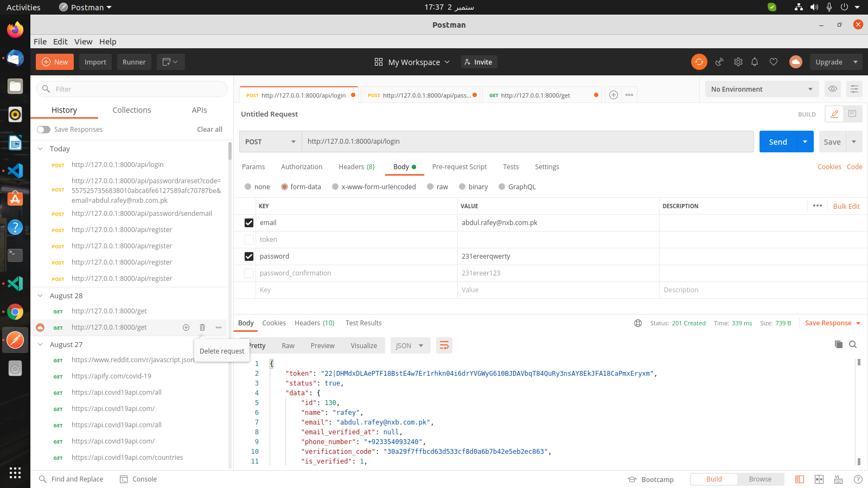Open the Help menu
Image resolution: width=868 pixels, height=488 pixels.
(x=107, y=41)
